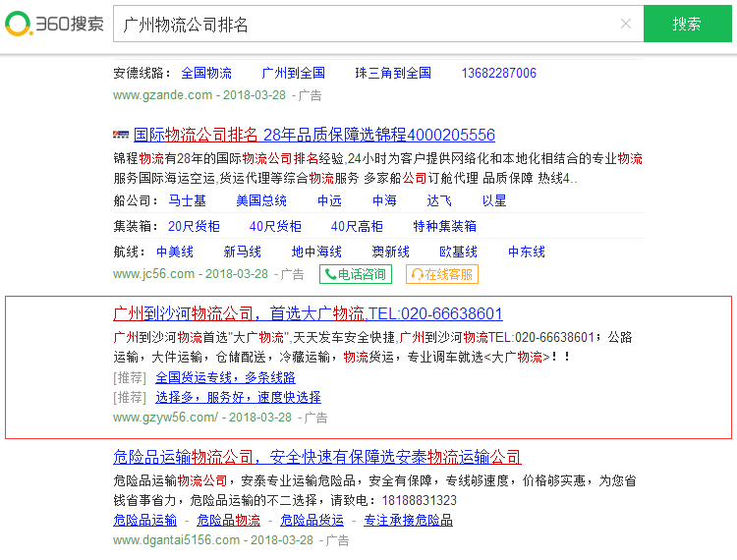Select the 专注承接危险品 sublink
This screenshot has height=560, width=737.
408,520
